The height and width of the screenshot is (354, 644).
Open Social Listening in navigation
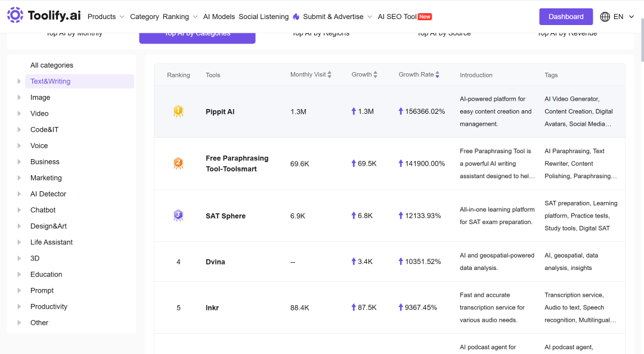264,17
